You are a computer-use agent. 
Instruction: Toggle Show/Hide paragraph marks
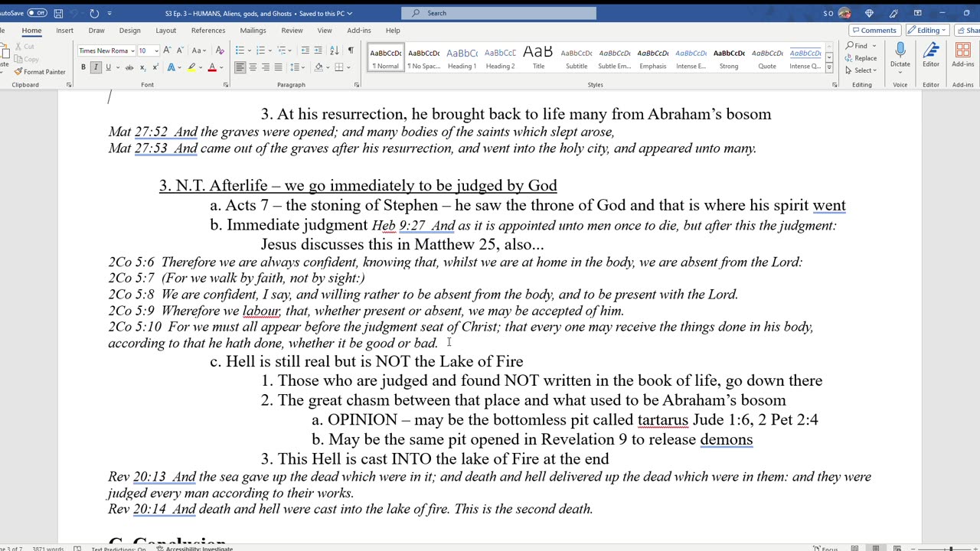(351, 51)
